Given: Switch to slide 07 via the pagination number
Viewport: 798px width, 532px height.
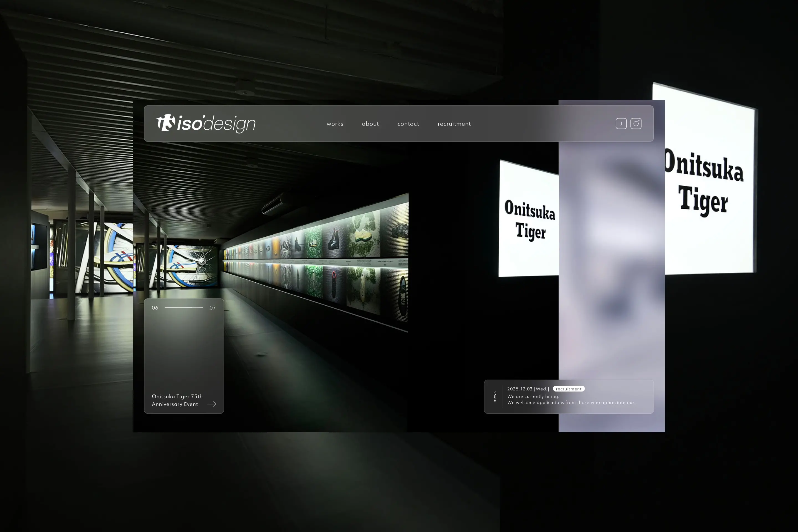Looking at the screenshot, I should (213, 307).
